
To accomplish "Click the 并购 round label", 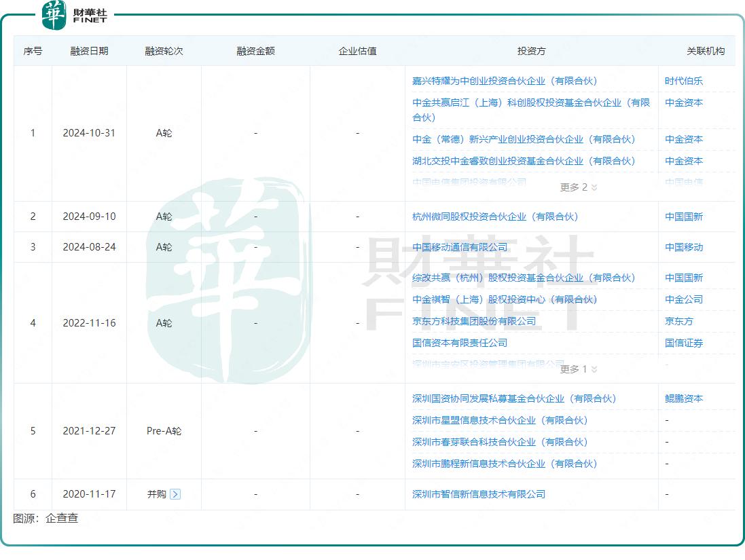I will (x=156, y=494).
